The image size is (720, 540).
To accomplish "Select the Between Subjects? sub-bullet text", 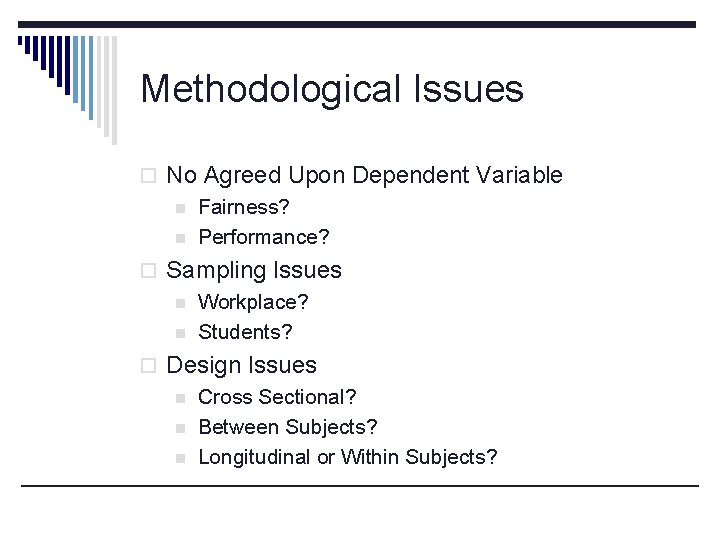I will (288, 427).
